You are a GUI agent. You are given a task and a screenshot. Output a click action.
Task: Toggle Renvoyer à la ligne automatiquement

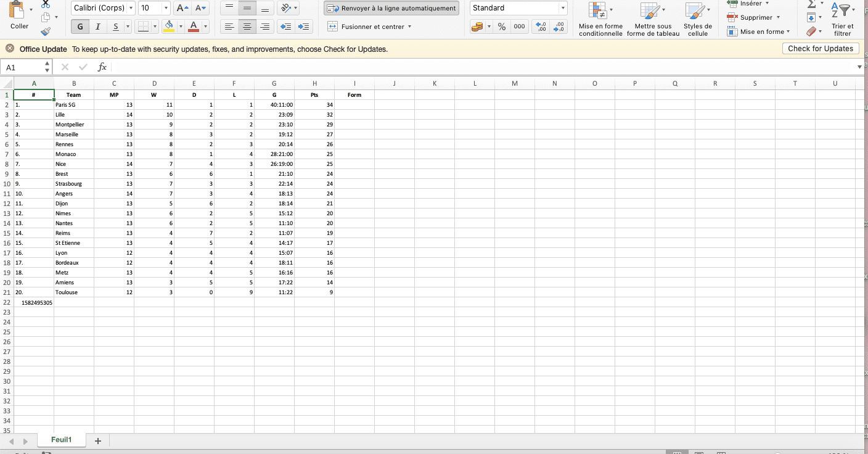[391, 8]
